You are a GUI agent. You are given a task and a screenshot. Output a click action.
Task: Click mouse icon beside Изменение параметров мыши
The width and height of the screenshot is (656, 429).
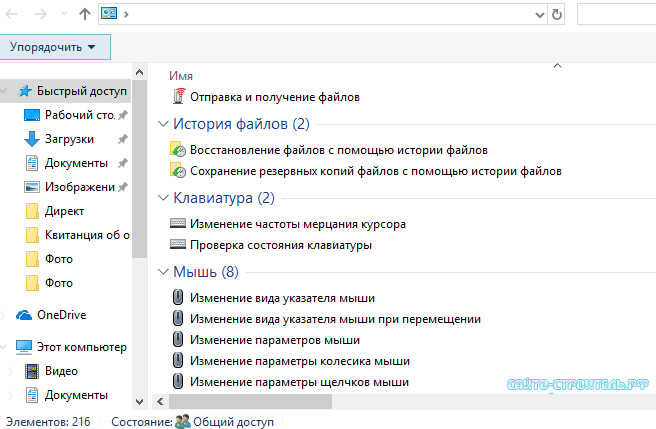click(x=178, y=339)
